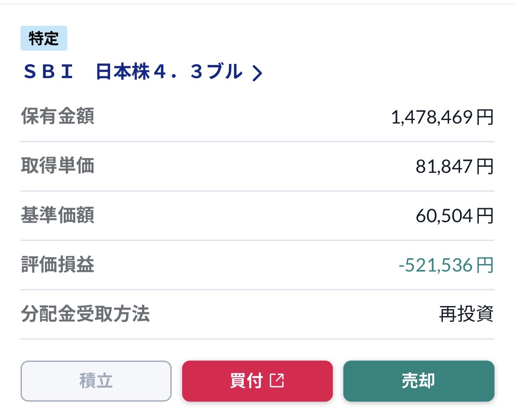Open the SBI 日本株4.3ブル fund details link
Viewport: 515px width, 420px height.
click(143, 72)
